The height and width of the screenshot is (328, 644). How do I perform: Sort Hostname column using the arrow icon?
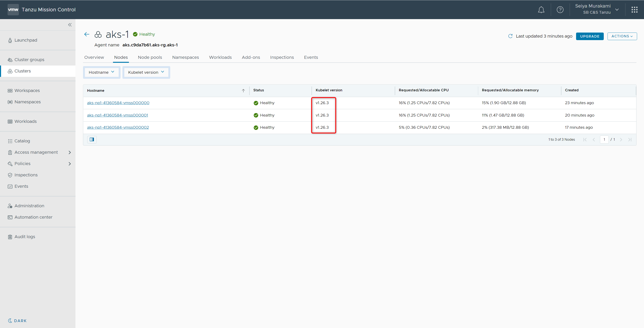click(243, 91)
